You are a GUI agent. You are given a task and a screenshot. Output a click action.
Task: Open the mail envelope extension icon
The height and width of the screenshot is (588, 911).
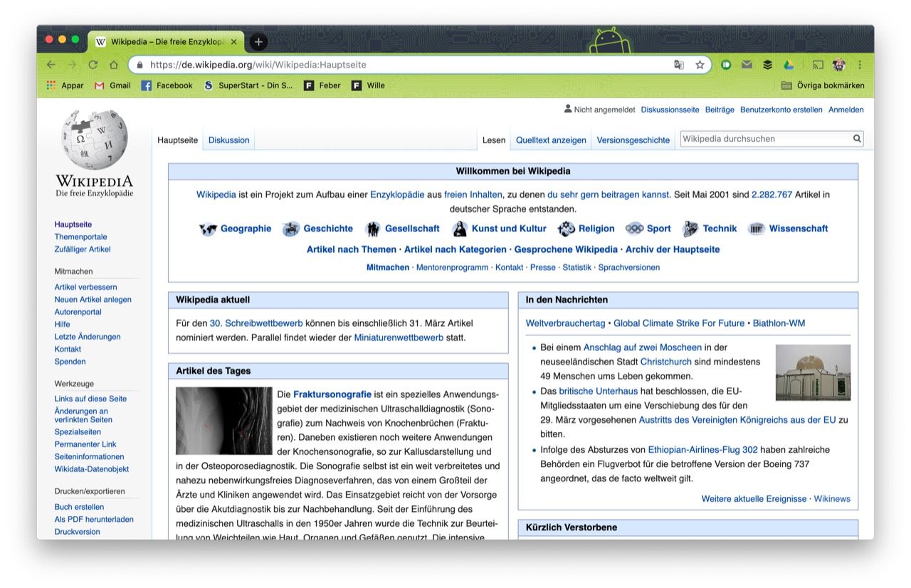(747, 65)
